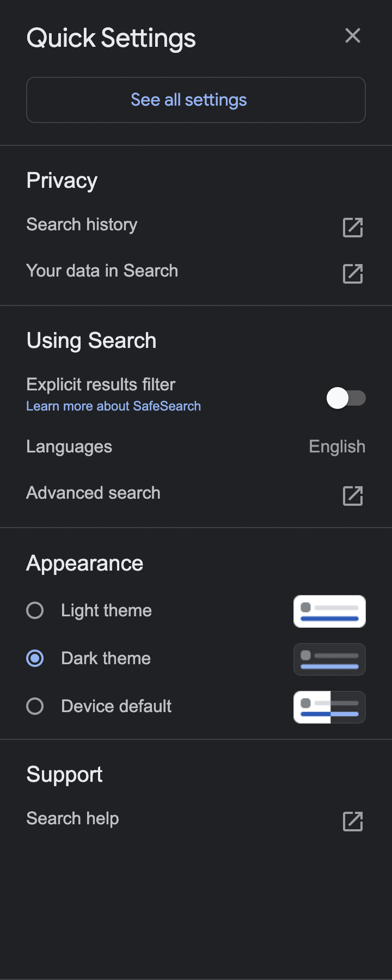
Task: Toggle the Explicit results filter switch
Action: pos(346,398)
